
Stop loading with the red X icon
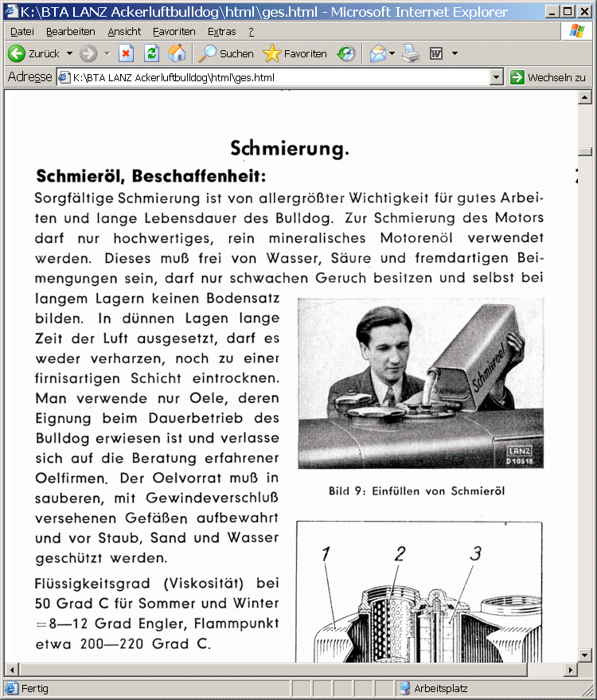[126, 53]
